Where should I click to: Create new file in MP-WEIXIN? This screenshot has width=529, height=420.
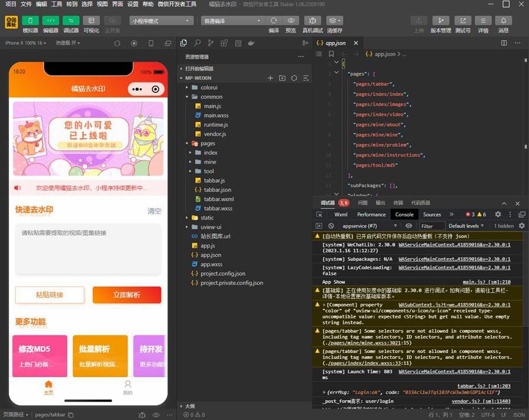pyautogui.click(x=270, y=78)
